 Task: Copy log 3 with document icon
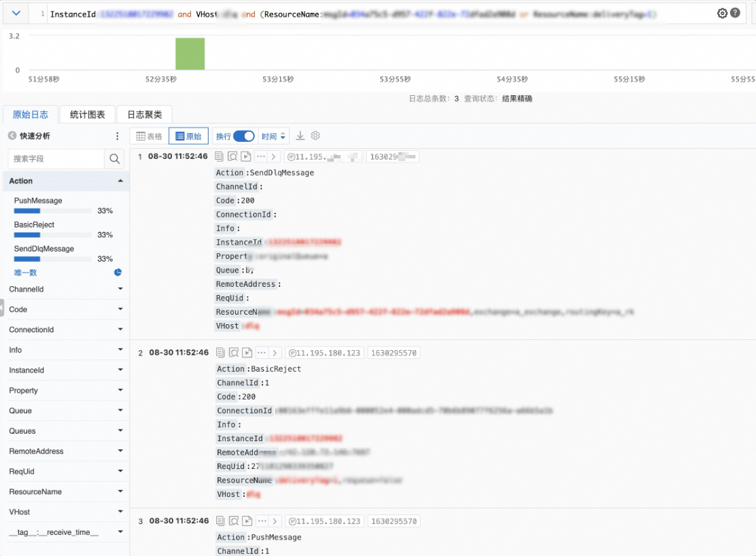coord(220,521)
